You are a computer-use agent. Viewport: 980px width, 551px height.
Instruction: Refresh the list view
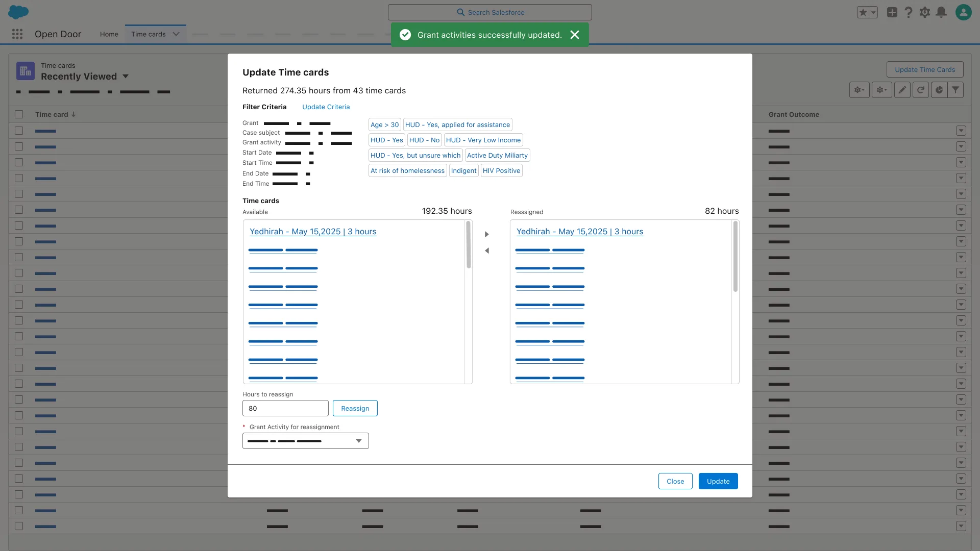[x=921, y=90]
